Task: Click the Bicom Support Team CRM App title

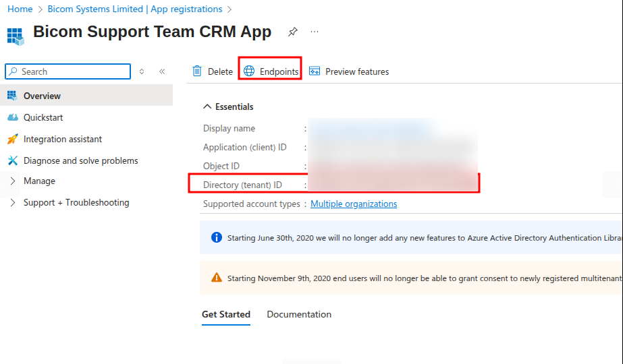Action: (152, 32)
